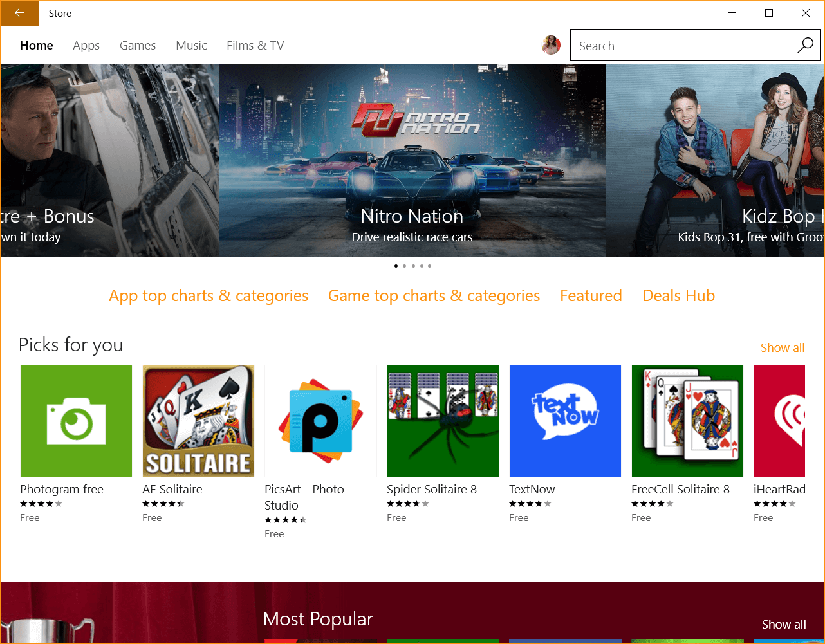This screenshot has height=644, width=825.
Task: Click the "PicsArt - Photo Studio" title
Action: pos(304,497)
